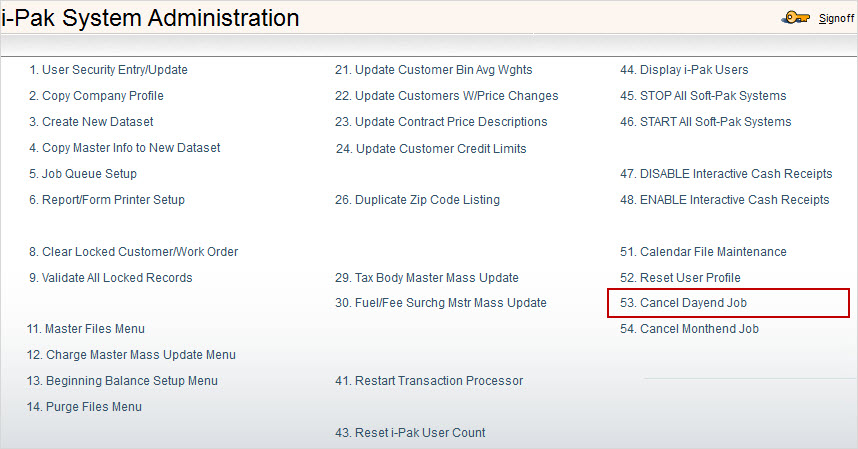The image size is (858, 449).
Task: Click the Signoff link
Action: coord(836,19)
